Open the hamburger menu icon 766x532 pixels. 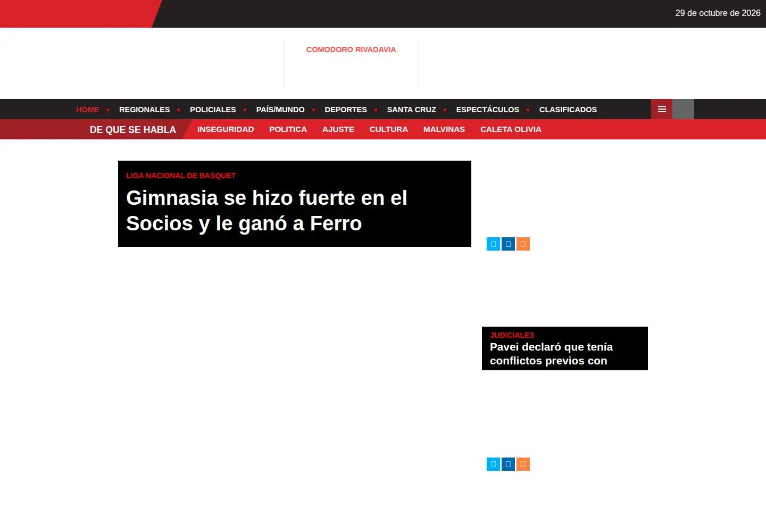[662, 109]
